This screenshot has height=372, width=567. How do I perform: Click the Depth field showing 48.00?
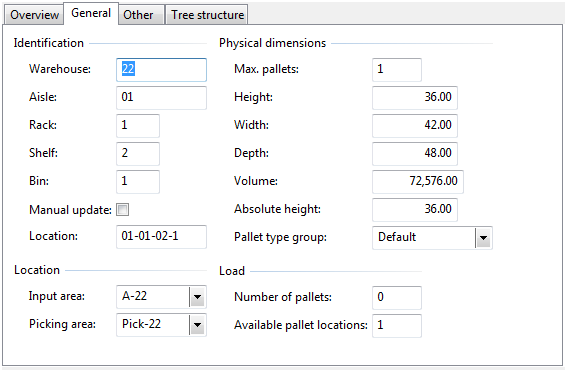coord(415,153)
